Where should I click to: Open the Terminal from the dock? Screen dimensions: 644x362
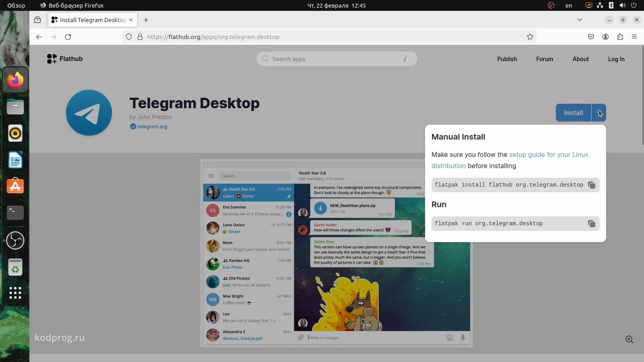(15, 213)
